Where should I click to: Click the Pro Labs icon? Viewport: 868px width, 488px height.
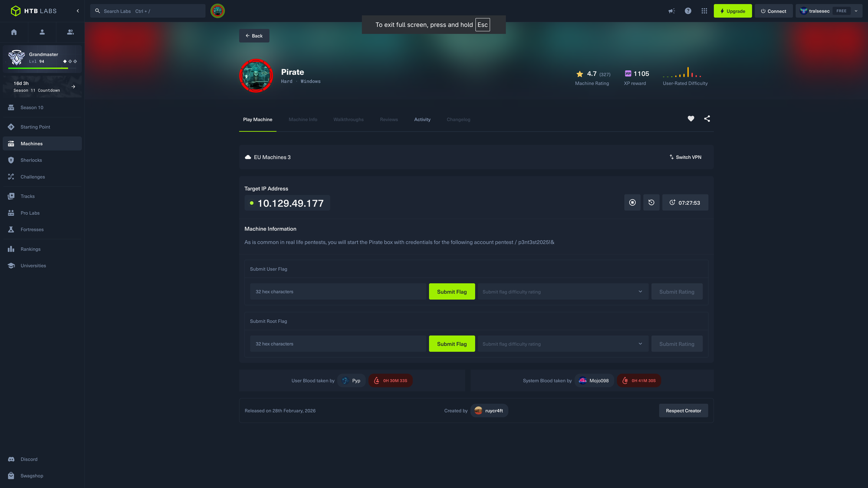(x=11, y=213)
